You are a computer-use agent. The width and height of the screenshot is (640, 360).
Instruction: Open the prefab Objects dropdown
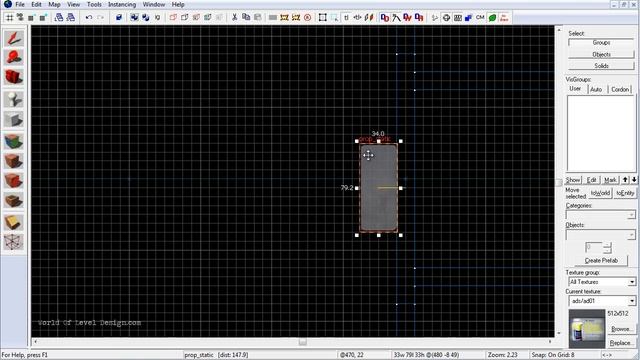pyautogui.click(x=600, y=234)
